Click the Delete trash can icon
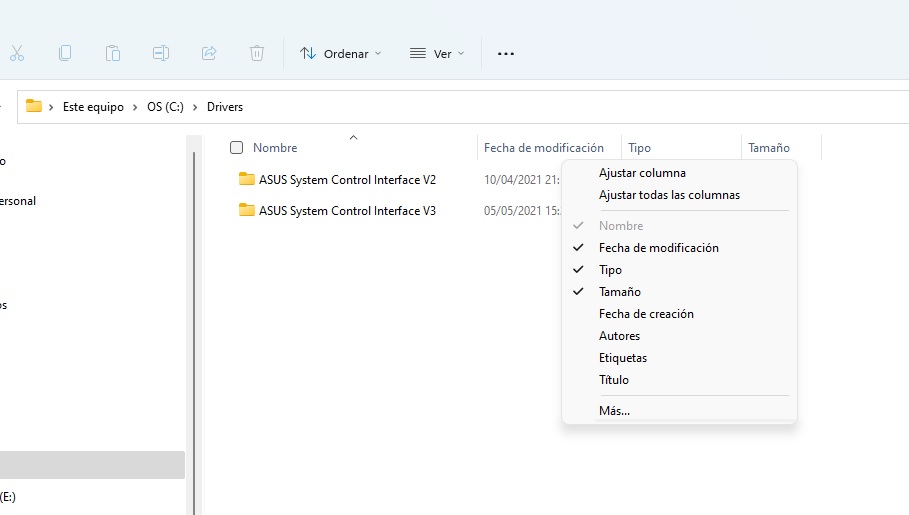The height and width of the screenshot is (515, 909). click(257, 53)
